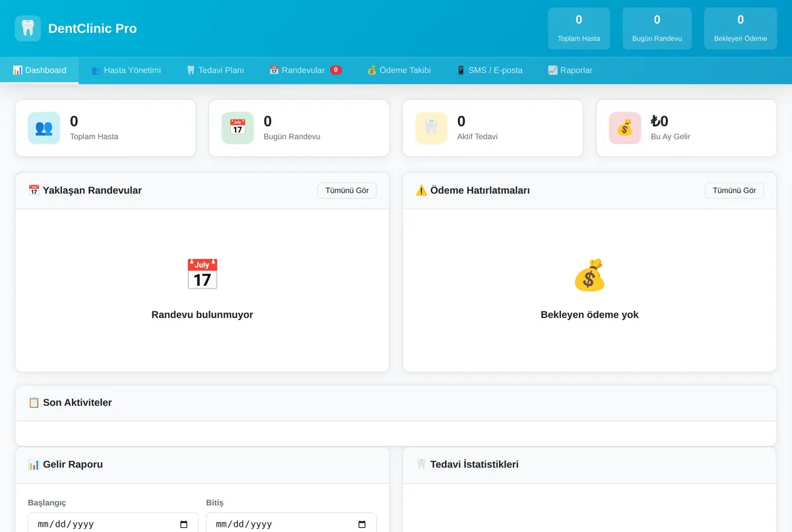Open the Ödeme Takibi tab
The image size is (792, 532).
tap(399, 70)
